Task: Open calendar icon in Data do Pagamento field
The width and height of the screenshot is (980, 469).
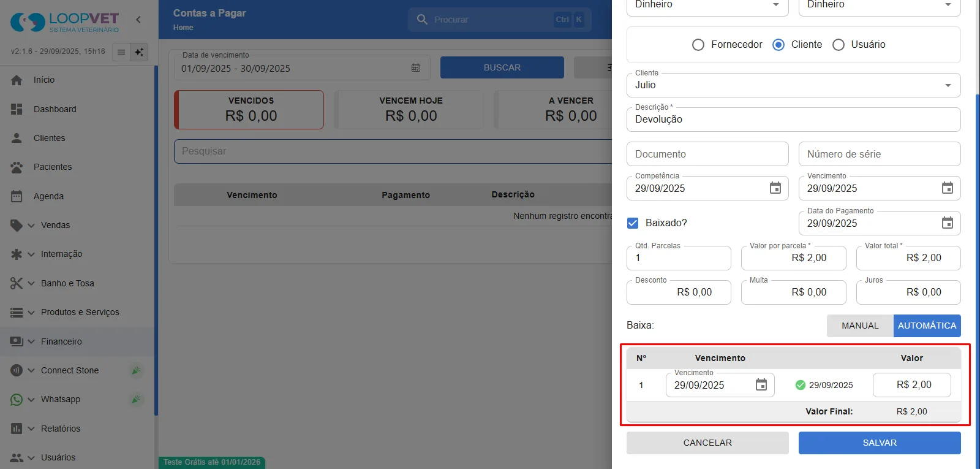Action: click(x=947, y=223)
